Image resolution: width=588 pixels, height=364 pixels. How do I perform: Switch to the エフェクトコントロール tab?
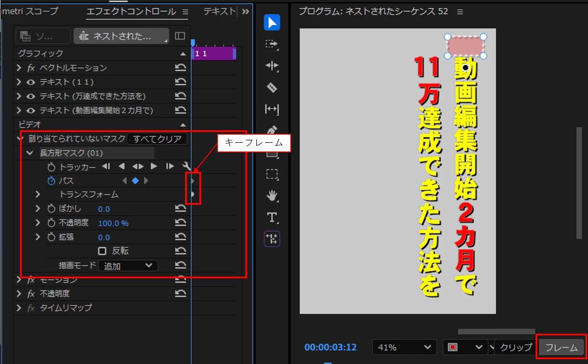point(131,12)
